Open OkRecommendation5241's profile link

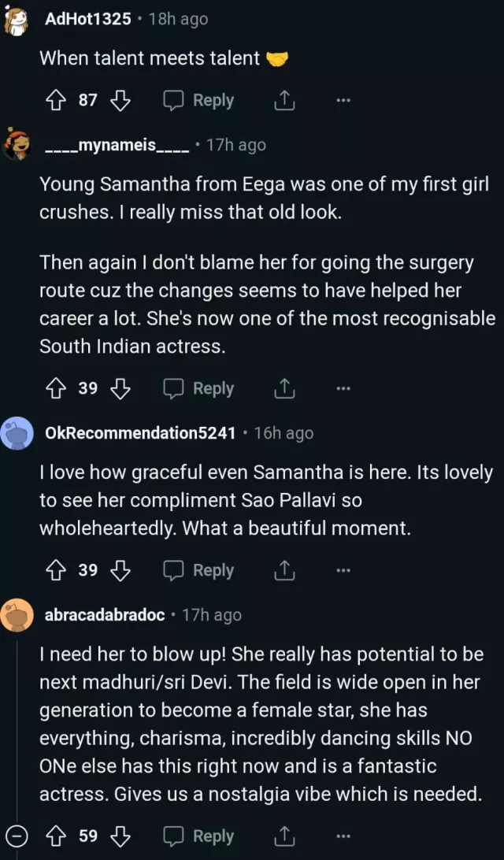[x=140, y=433]
